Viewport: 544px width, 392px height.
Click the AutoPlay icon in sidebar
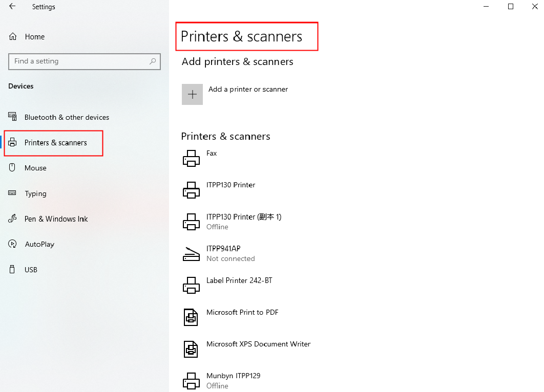12,244
